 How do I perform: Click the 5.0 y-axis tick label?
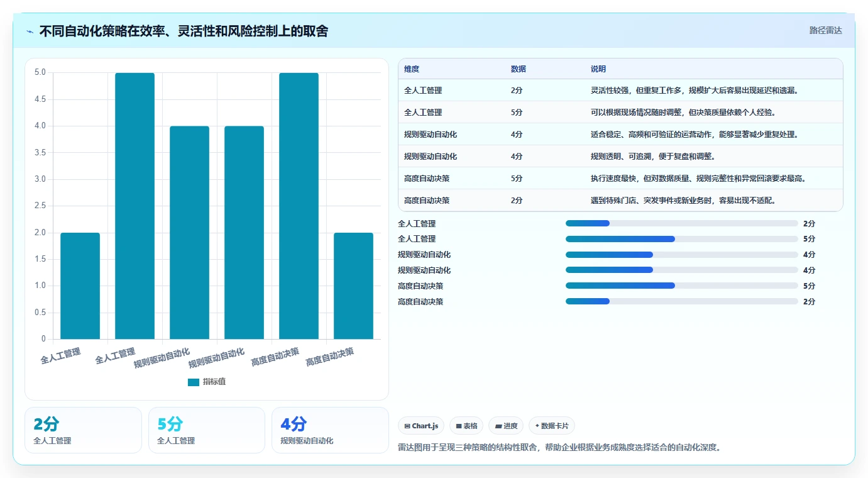click(x=40, y=72)
